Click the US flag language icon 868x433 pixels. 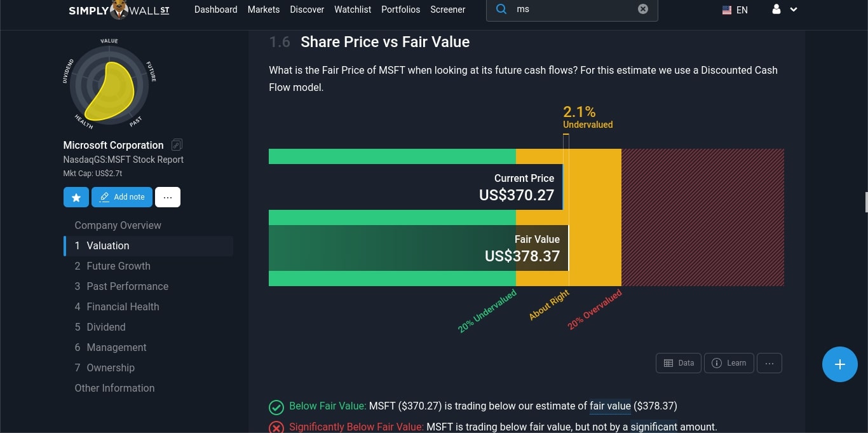tap(726, 10)
